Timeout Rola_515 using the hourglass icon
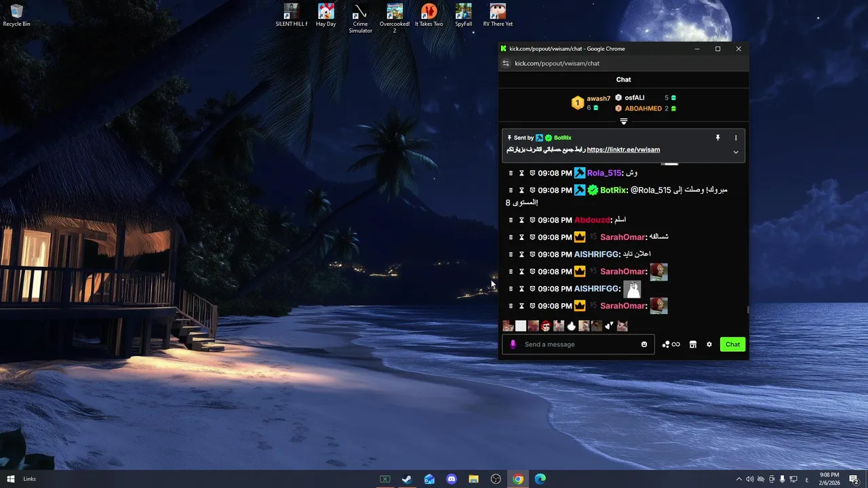 [521, 173]
